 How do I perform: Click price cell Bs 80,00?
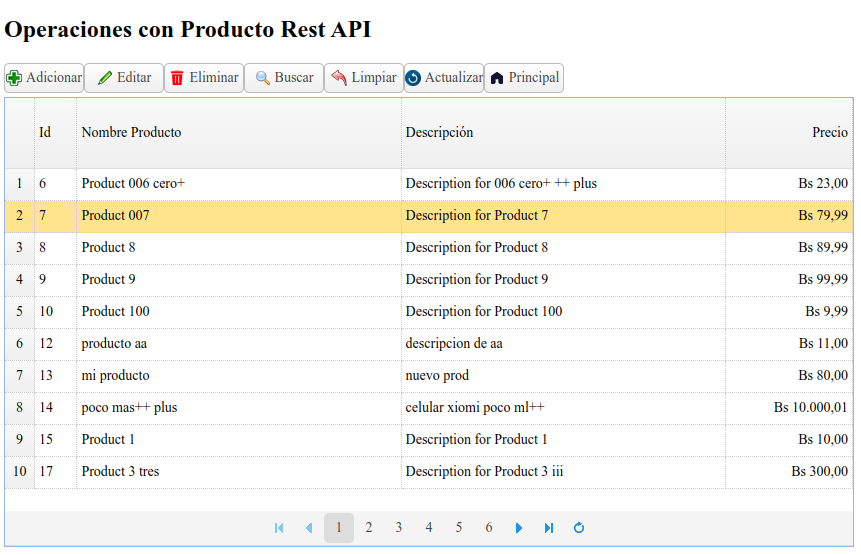pos(789,375)
